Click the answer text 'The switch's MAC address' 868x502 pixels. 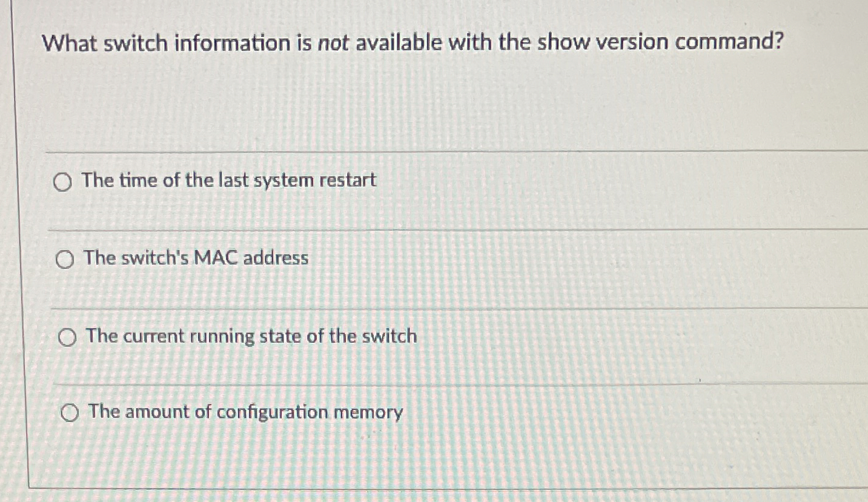point(195,259)
